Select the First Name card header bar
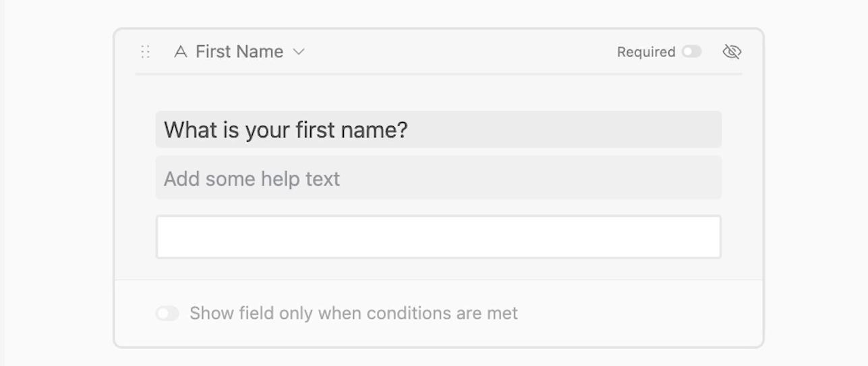Screen dimensions: 868x366 click(x=438, y=52)
